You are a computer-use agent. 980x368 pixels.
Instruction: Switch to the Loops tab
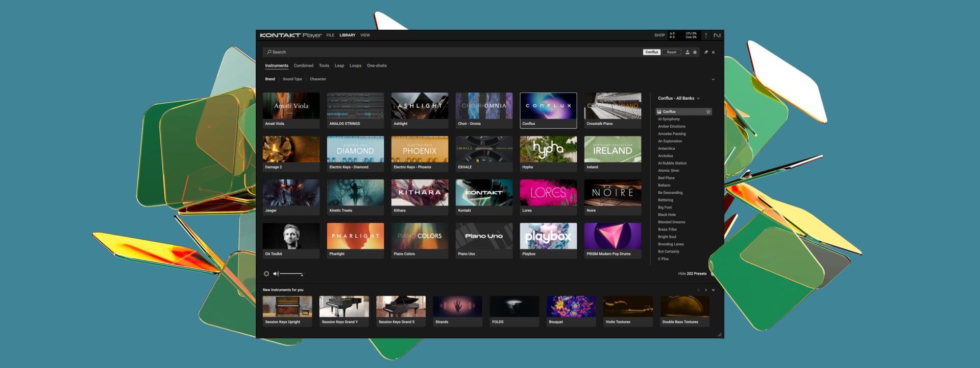(x=355, y=65)
